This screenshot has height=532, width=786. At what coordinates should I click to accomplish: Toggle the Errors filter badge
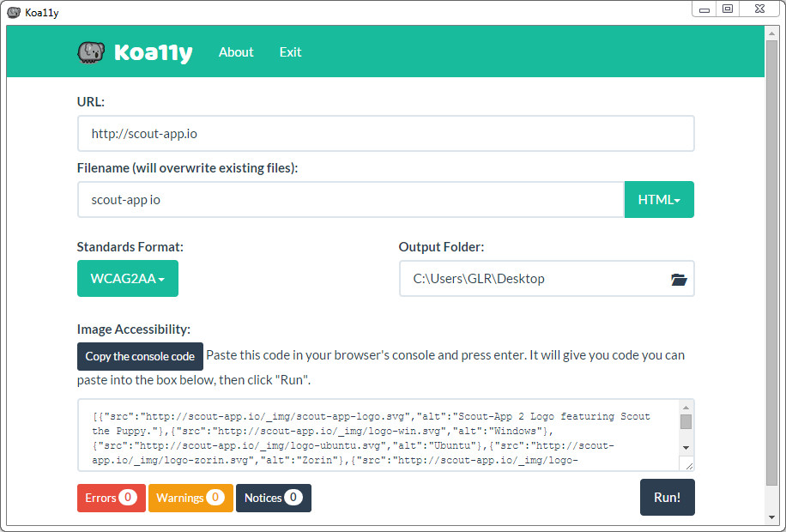point(112,498)
